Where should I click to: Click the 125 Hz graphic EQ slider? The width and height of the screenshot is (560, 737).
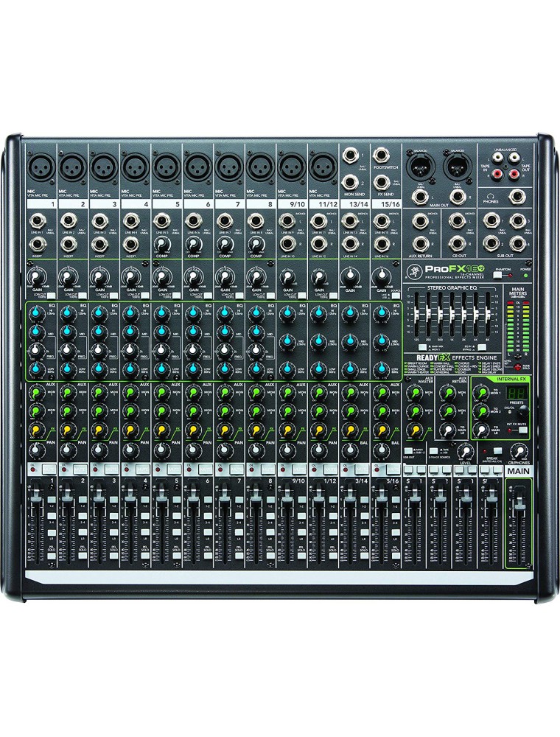pos(419,313)
